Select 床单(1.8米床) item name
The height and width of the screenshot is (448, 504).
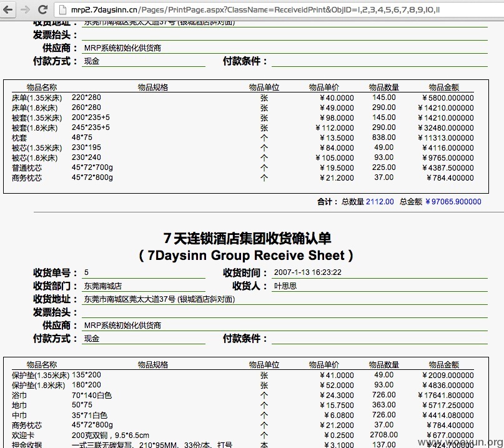pos(35,107)
